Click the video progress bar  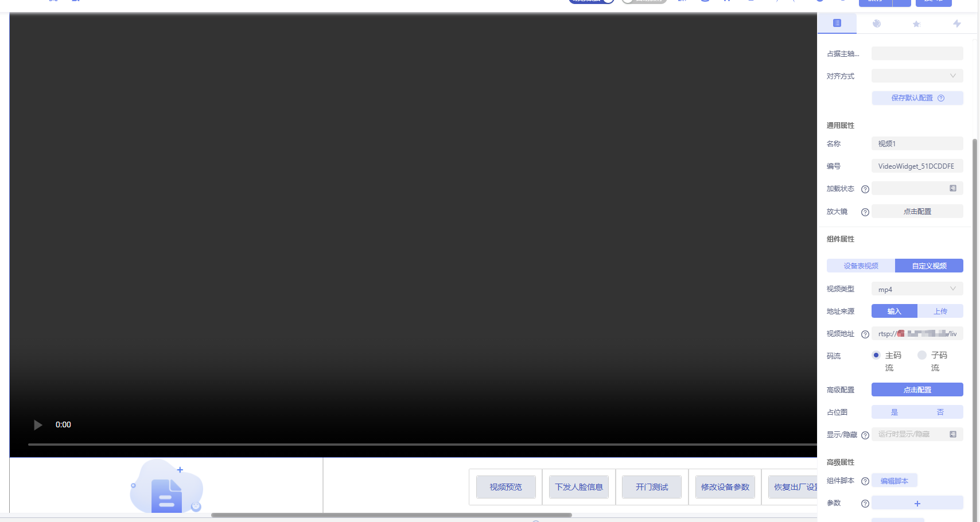422,445
